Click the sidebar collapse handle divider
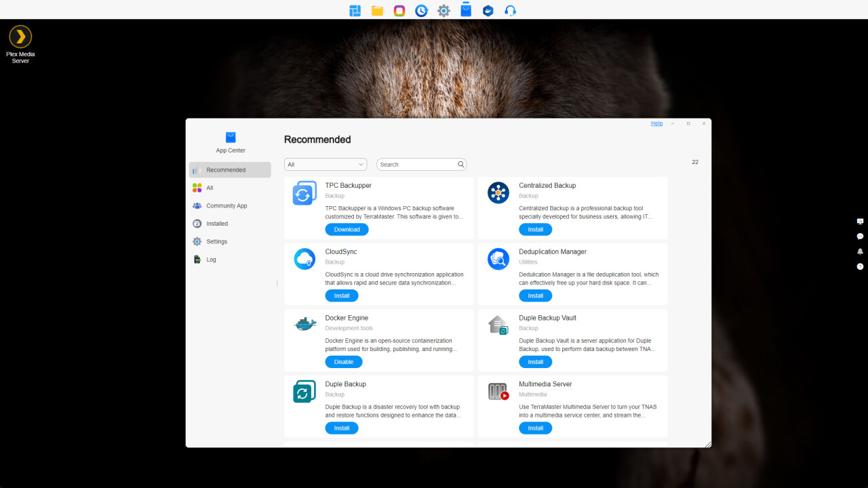The width and height of the screenshot is (868, 488). click(277, 283)
